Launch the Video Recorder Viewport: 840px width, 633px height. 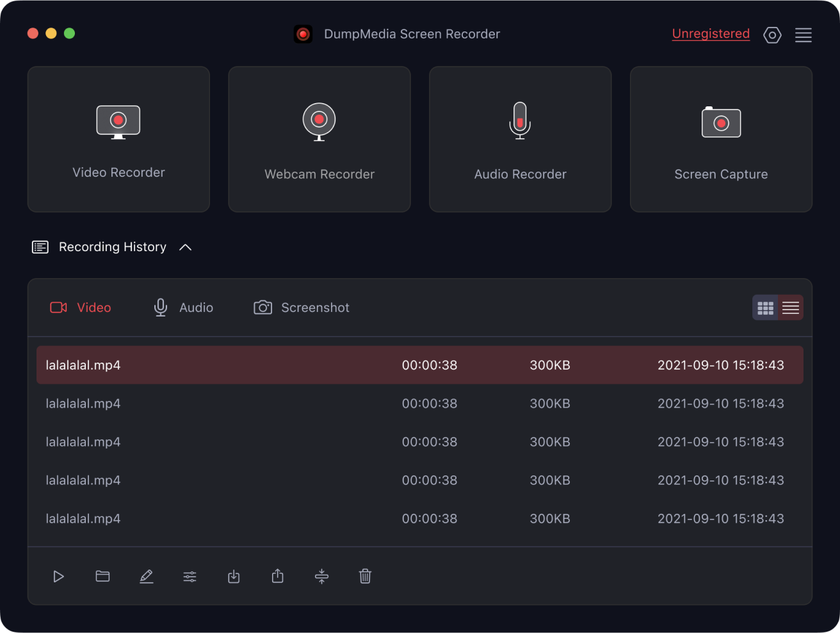coord(118,139)
